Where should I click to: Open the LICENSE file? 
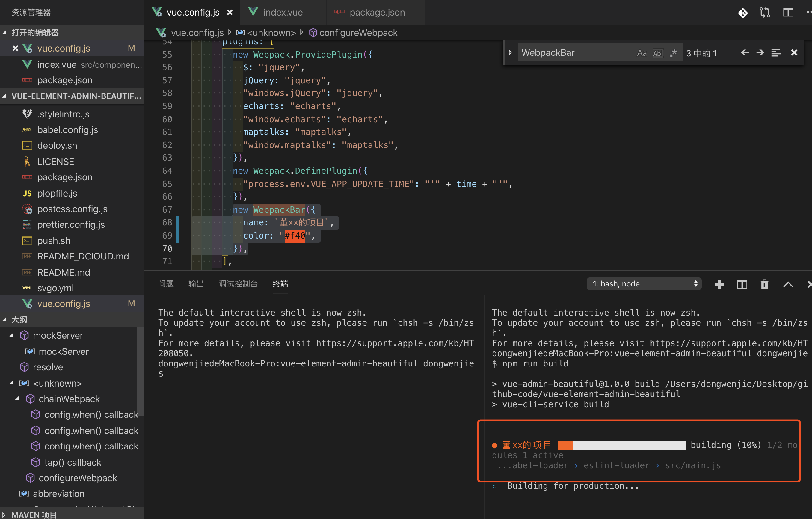click(x=72, y=162)
